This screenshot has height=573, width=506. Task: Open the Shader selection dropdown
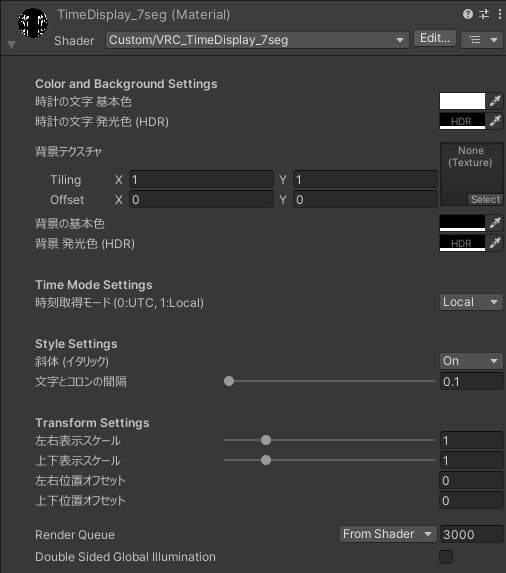point(257,40)
